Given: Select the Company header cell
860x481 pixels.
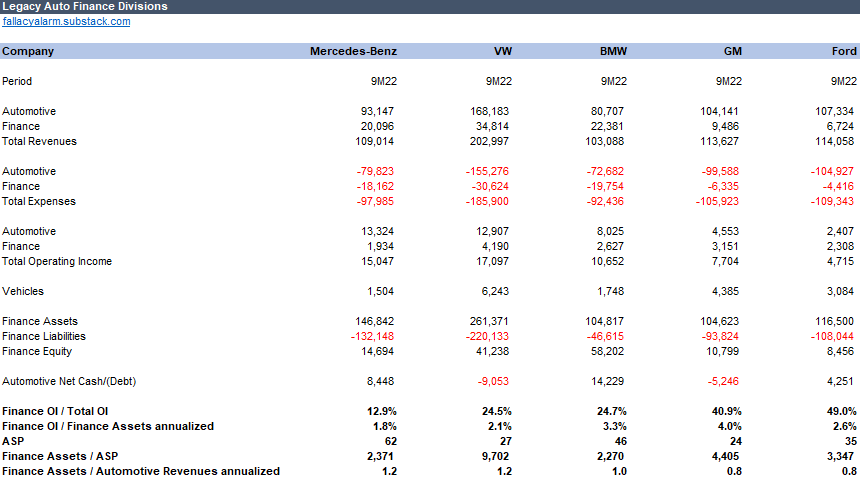Looking at the screenshot, I should tap(28, 51).
